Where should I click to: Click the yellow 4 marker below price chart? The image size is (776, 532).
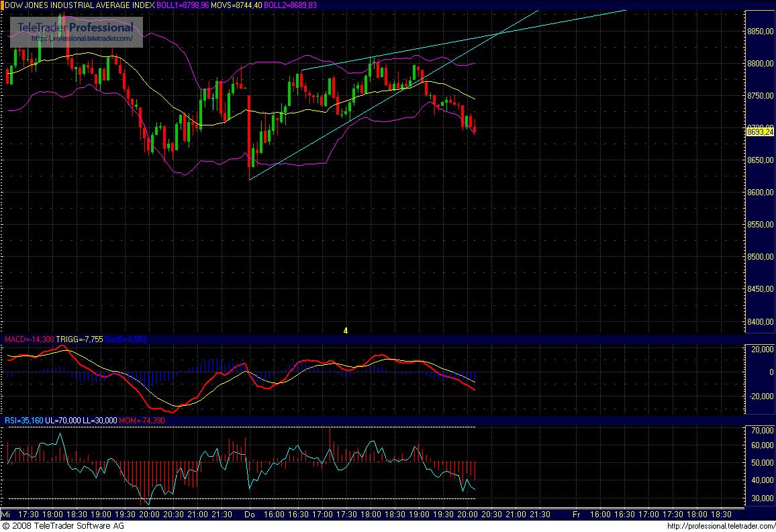click(x=346, y=330)
